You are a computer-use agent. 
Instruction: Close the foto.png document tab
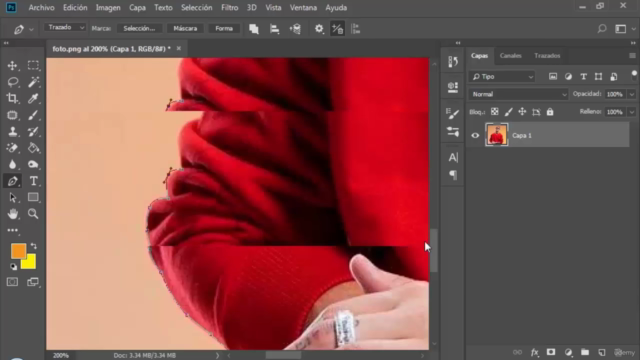pyautogui.click(x=179, y=48)
